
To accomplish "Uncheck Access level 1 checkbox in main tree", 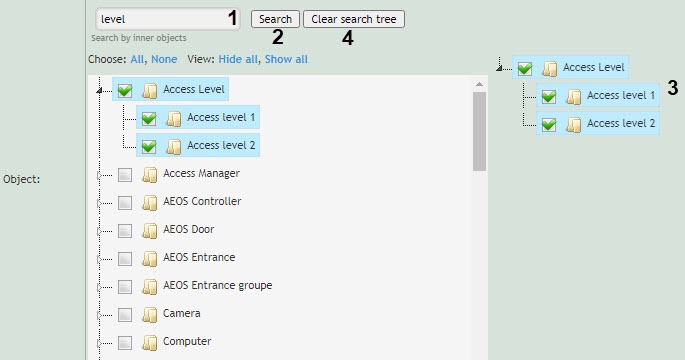I will pyautogui.click(x=149, y=118).
